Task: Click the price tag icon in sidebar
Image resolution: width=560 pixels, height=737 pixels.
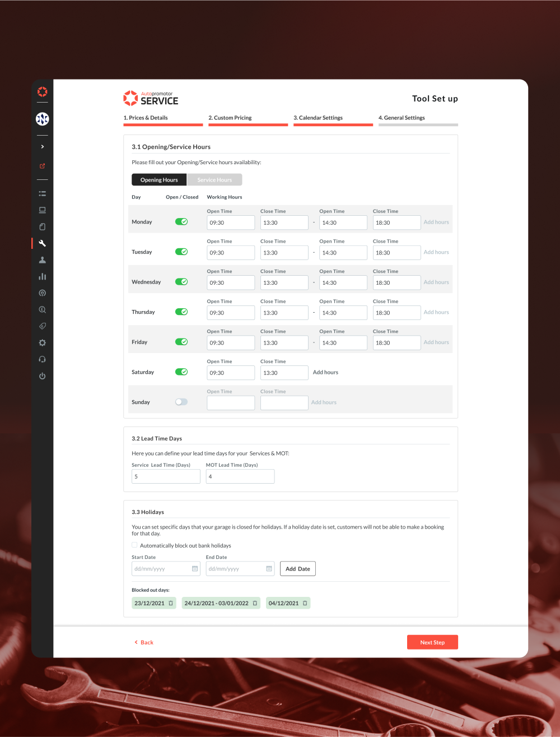Action: click(x=42, y=326)
